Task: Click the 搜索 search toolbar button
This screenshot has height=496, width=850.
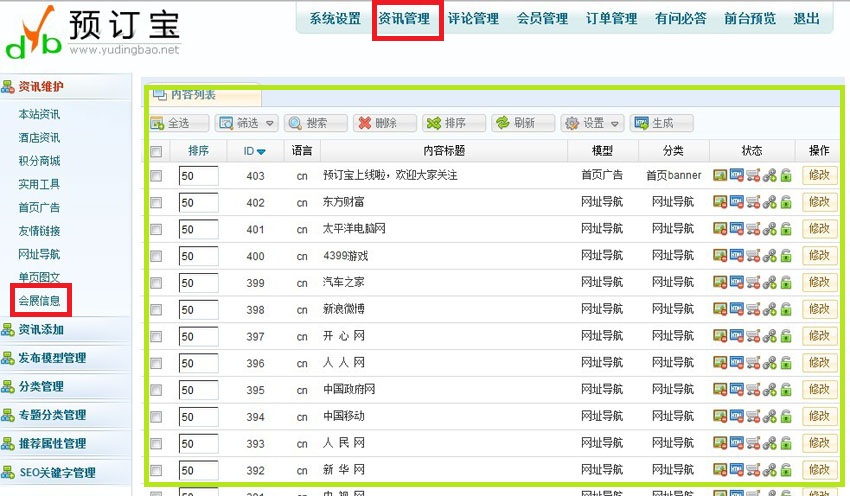Action: coord(317,123)
